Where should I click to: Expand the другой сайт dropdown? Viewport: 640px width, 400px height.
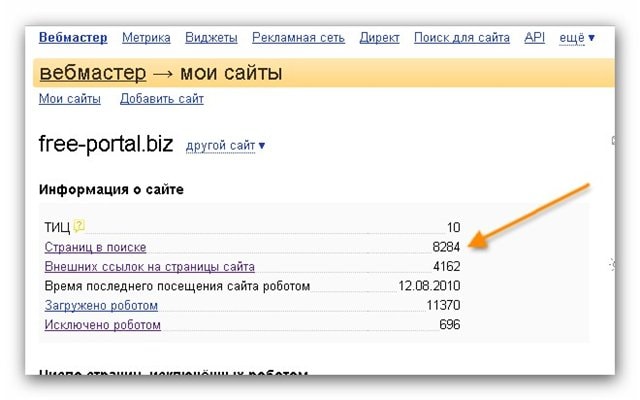click(225, 146)
